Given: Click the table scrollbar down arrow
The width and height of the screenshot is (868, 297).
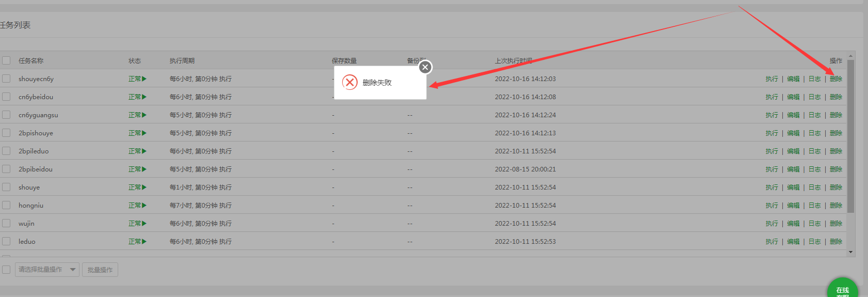Looking at the screenshot, I should [850, 252].
